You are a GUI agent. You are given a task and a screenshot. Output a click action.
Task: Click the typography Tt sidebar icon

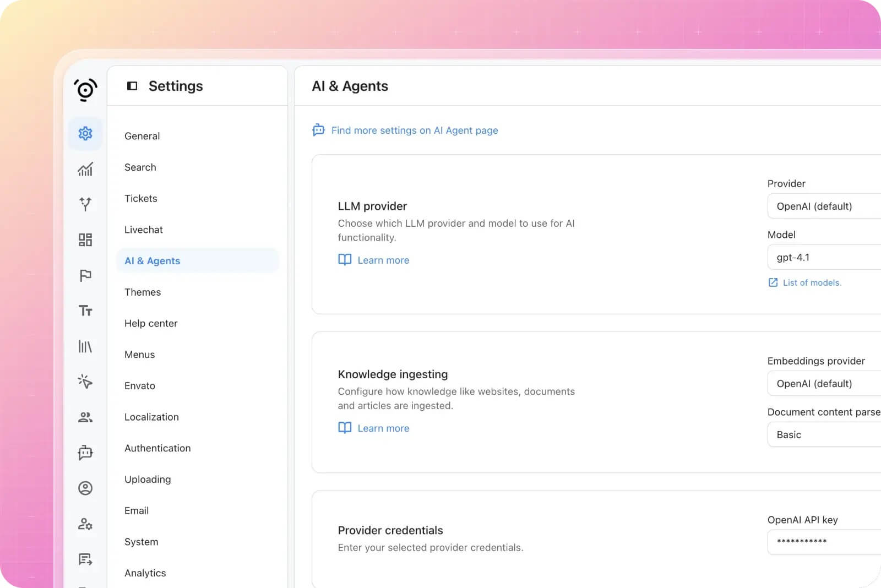tap(85, 311)
